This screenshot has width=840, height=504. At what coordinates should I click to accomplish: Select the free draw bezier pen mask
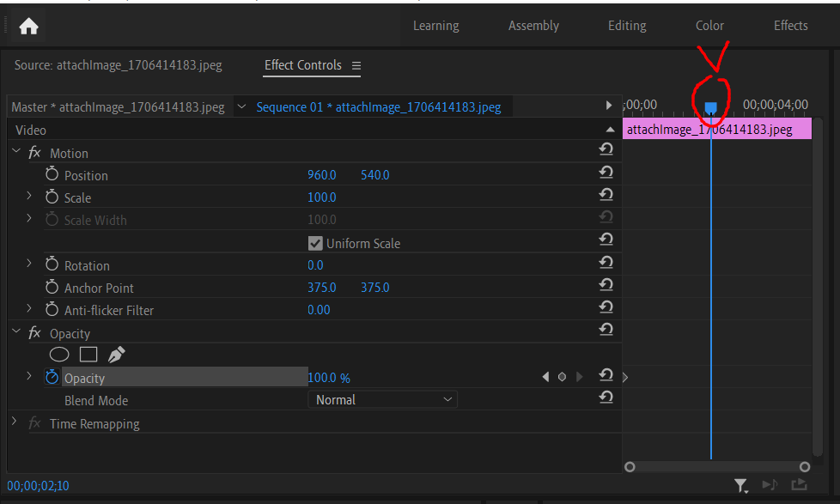[116, 355]
